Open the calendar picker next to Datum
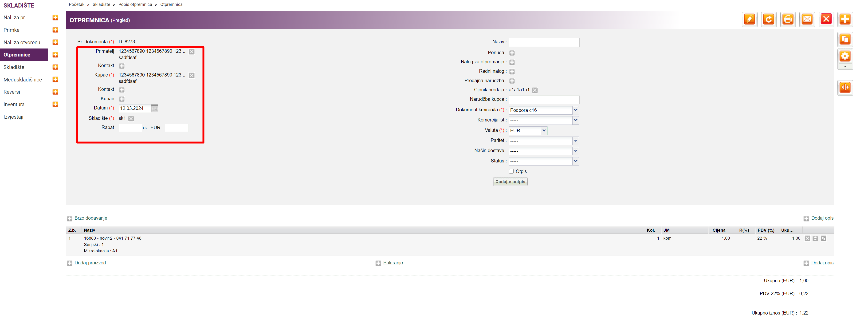The height and width of the screenshot is (331, 868). [154, 108]
